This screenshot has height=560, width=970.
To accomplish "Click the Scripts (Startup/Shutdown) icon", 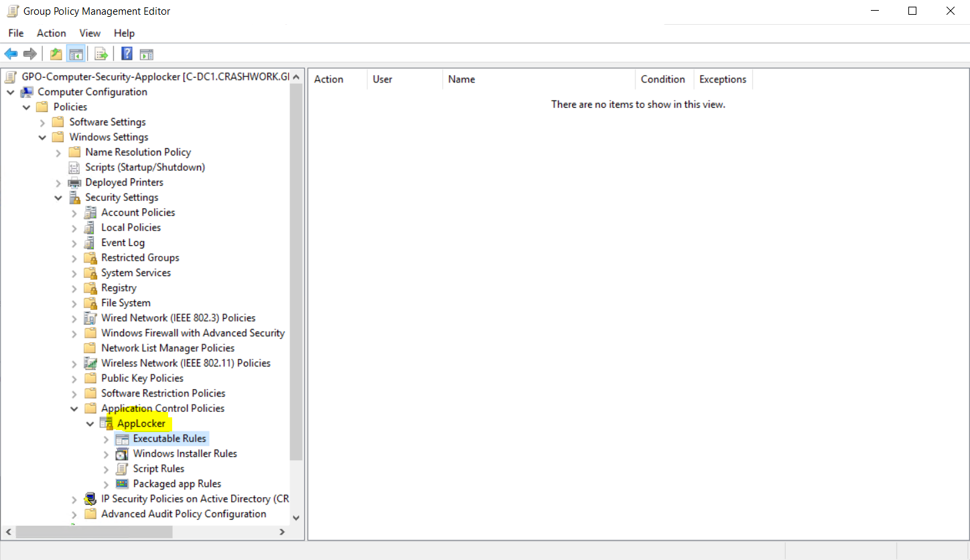I will [x=74, y=167].
